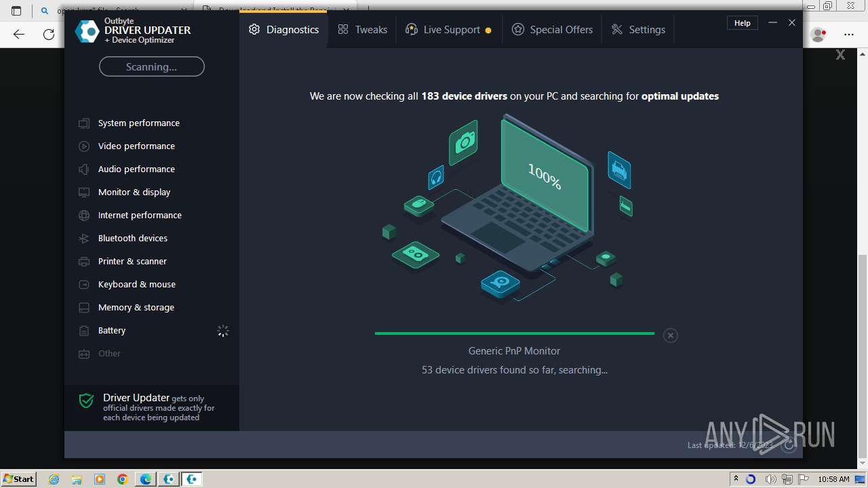Select the Battery category label
Screen dimensions: 868x488
(112, 331)
